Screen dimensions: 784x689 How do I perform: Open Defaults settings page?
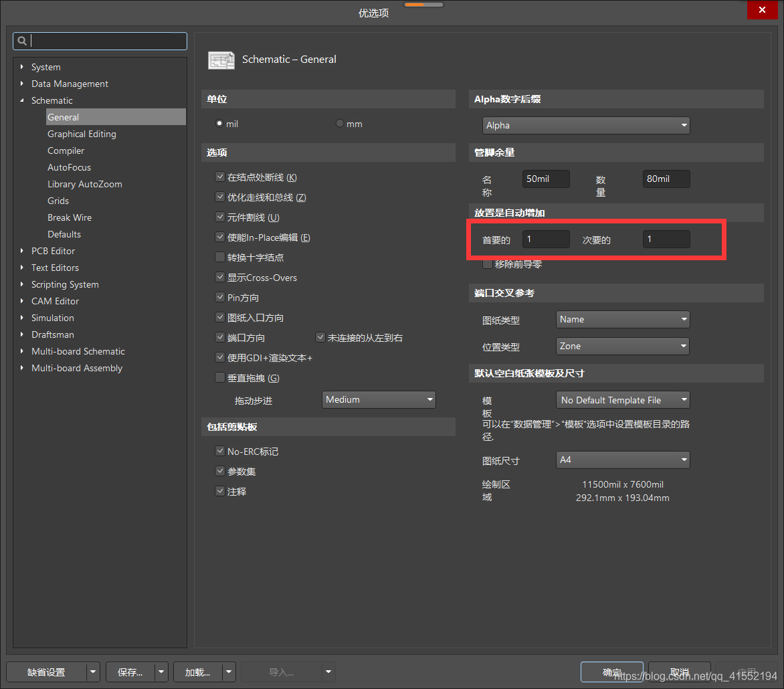click(64, 234)
